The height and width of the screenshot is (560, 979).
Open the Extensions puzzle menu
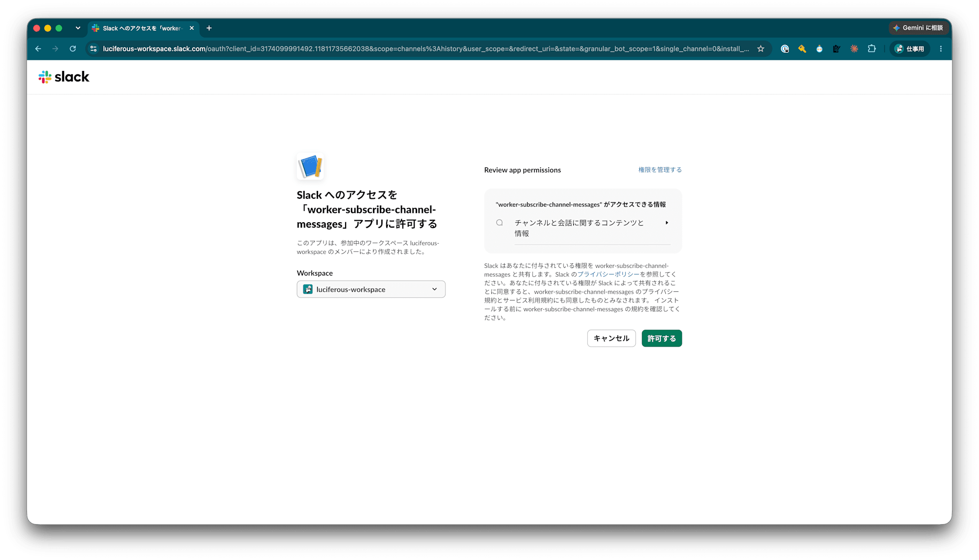(x=872, y=49)
